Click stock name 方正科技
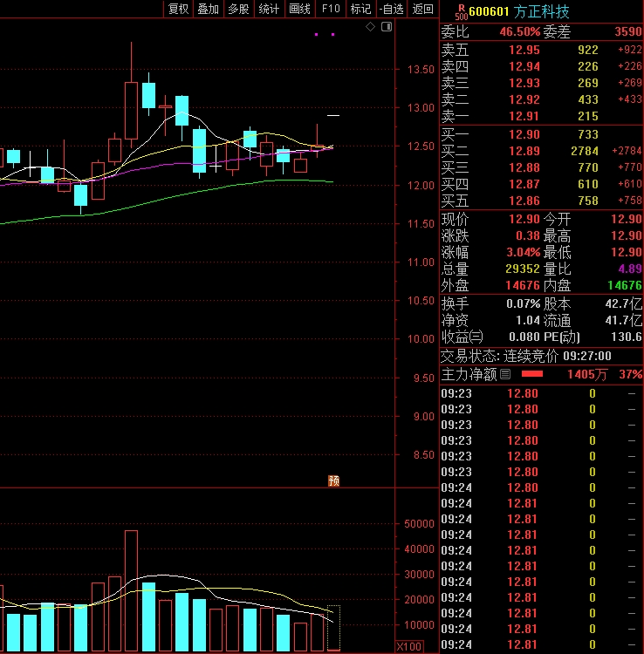644x654 pixels. (x=541, y=11)
